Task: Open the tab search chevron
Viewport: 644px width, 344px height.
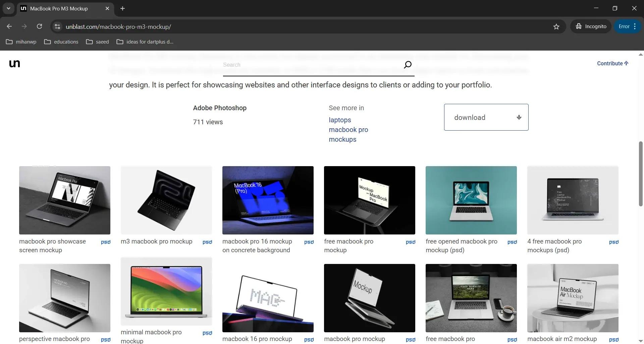Action: tap(8, 8)
